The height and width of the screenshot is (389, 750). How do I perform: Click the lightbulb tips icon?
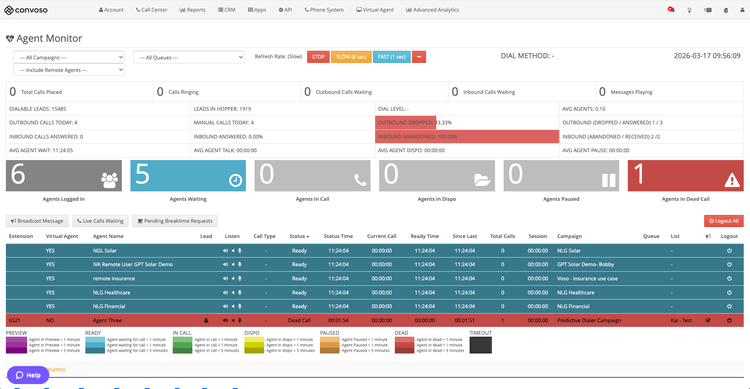pos(689,10)
